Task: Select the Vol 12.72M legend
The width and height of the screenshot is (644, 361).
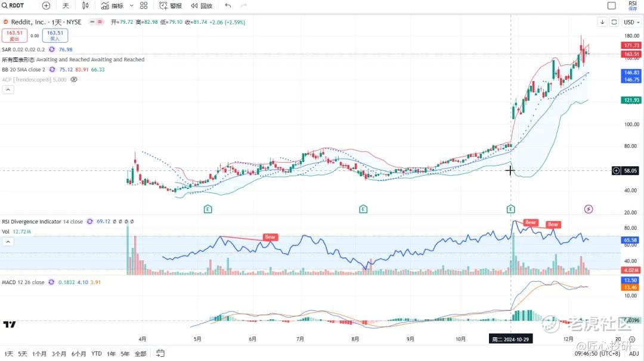Action: pyautogui.click(x=17, y=231)
